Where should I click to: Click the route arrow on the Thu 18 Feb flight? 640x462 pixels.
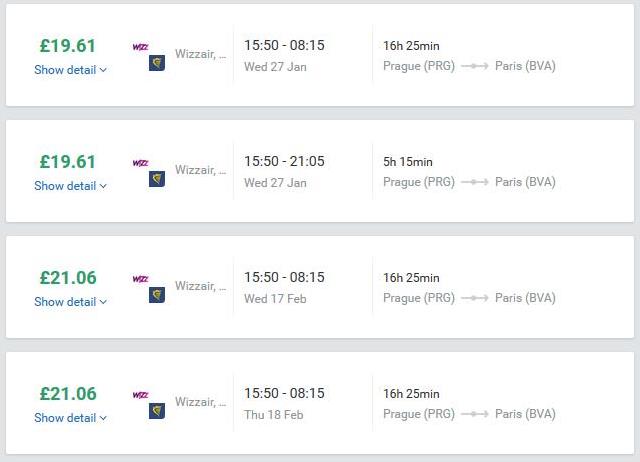pos(475,414)
